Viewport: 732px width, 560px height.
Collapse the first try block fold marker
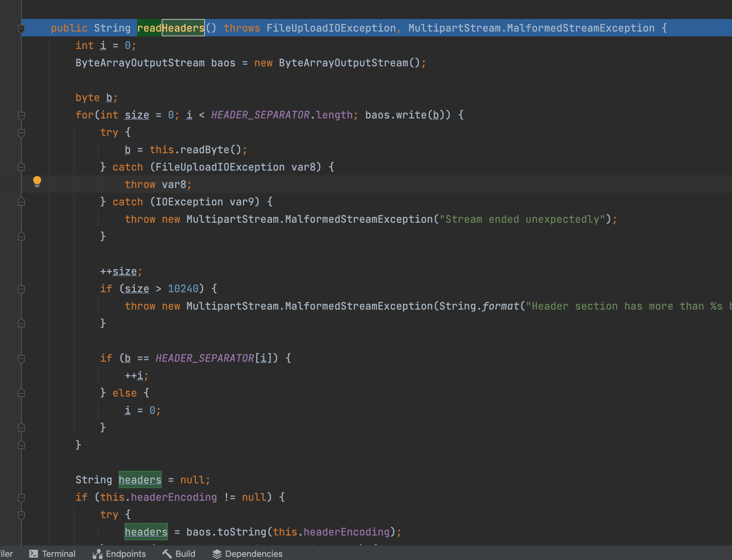[21, 133]
